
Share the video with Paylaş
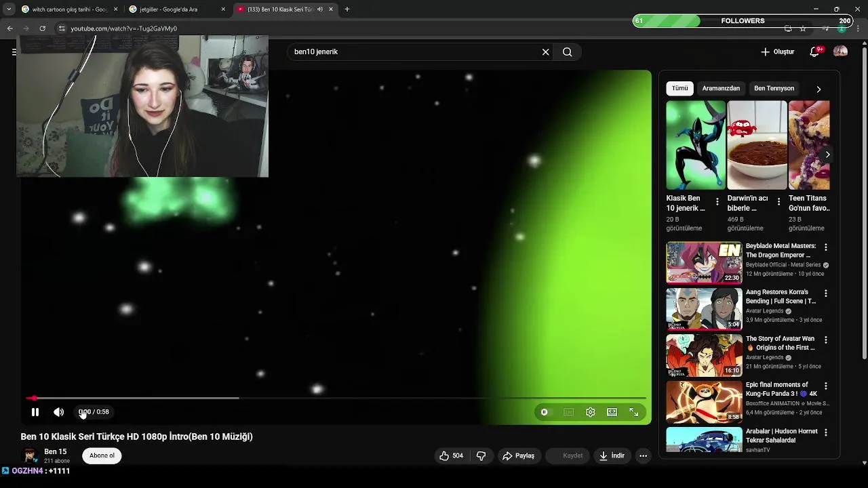click(x=518, y=455)
